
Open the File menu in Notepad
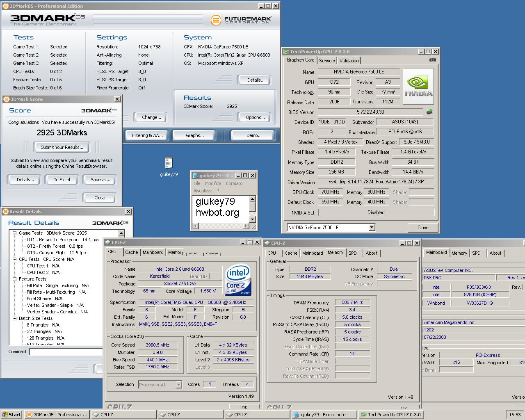197,183
